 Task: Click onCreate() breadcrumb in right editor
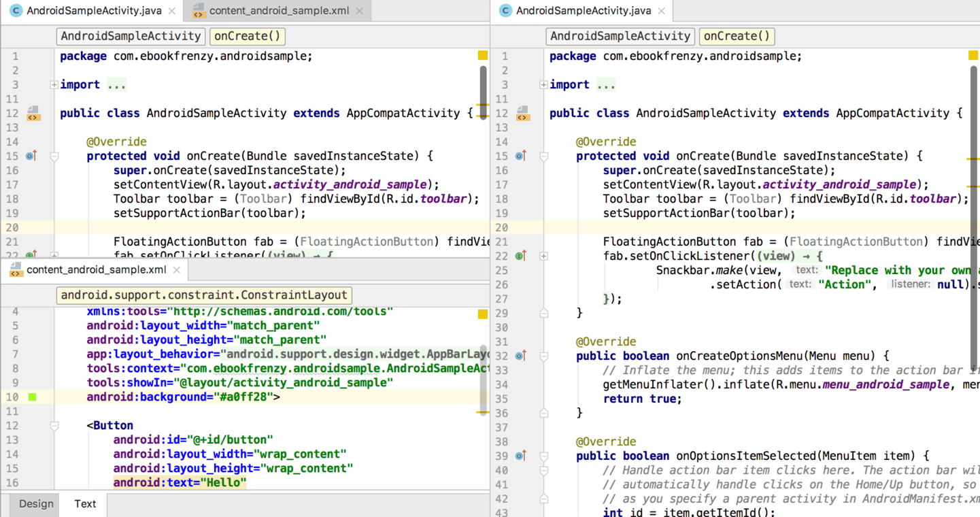[x=737, y=36]
